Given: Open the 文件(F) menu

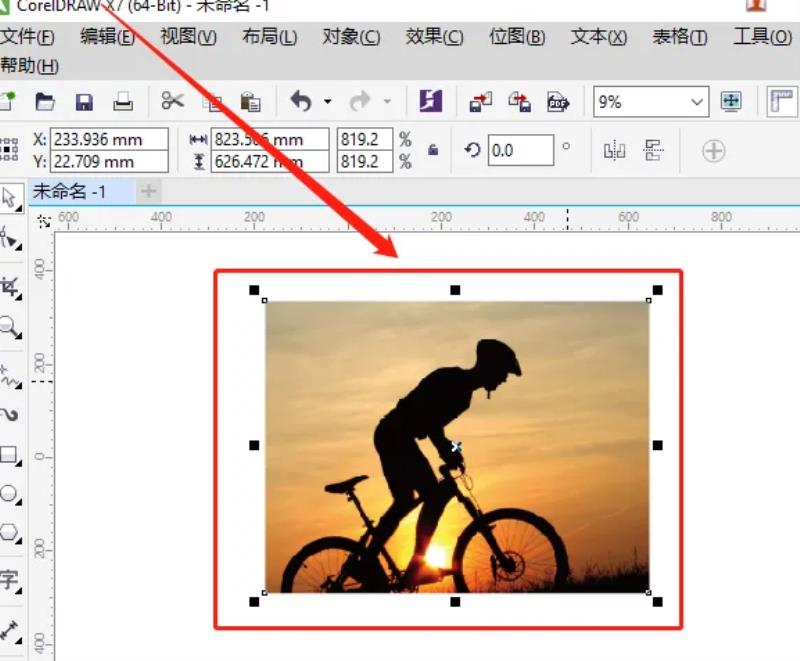Looking at the screenshot, I should click(x=27, y=37).
